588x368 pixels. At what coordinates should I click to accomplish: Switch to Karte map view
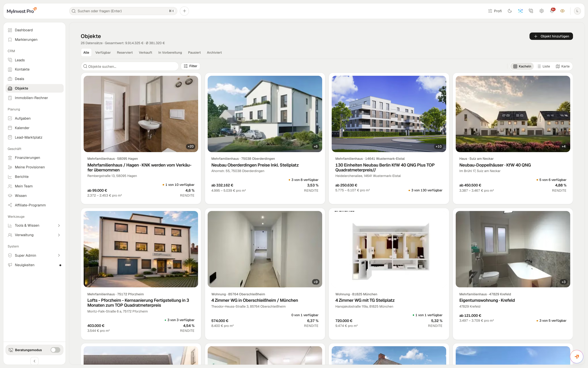[563, 66]
